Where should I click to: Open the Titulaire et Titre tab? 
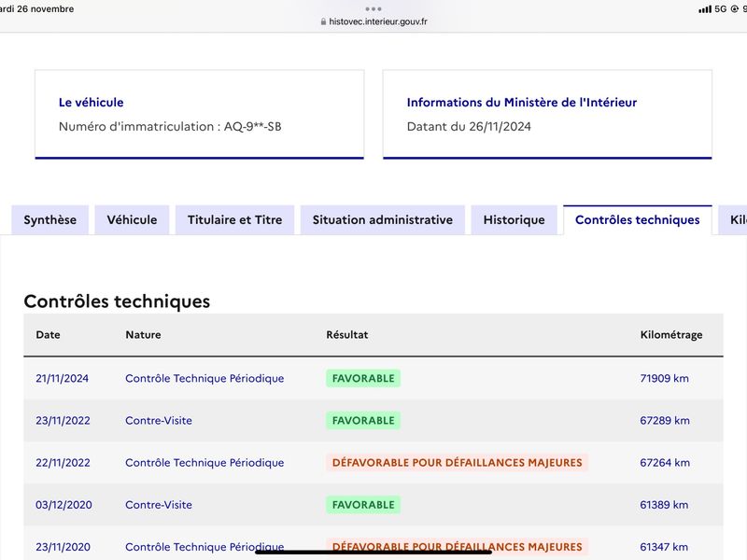pyautogui.click(x=235, y=220)
